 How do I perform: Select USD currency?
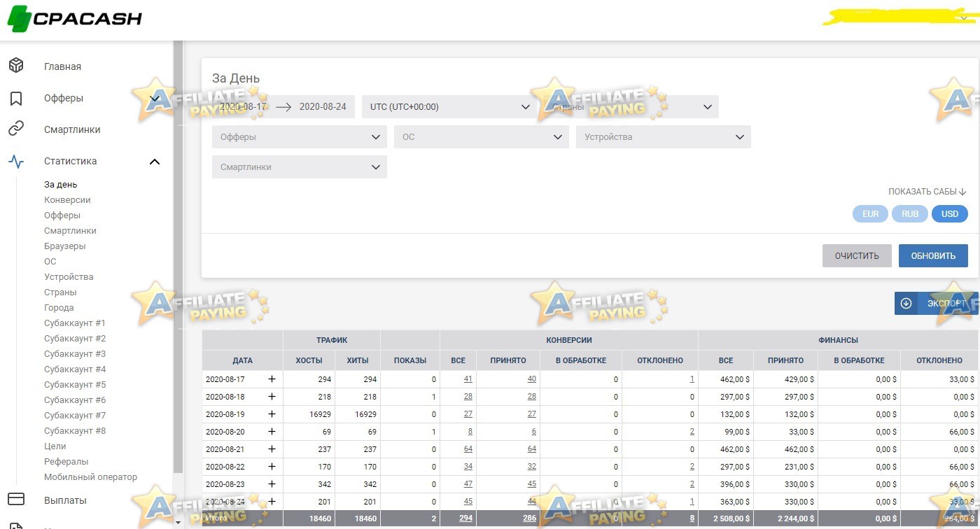click(x=950, y=213)
